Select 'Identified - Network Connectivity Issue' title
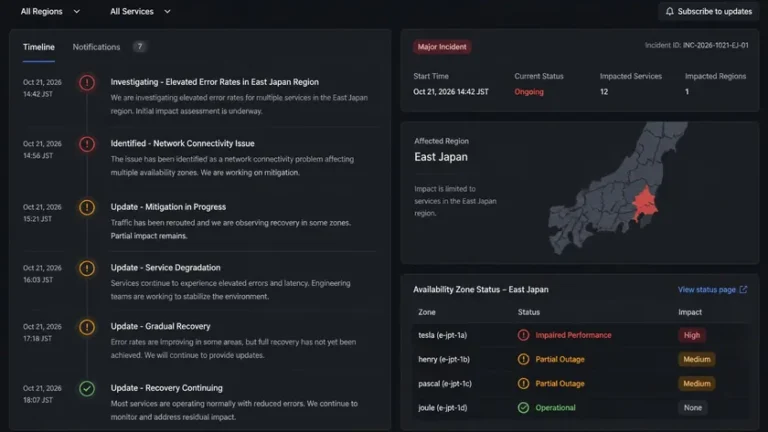768x432 pixels. (182, 144)
